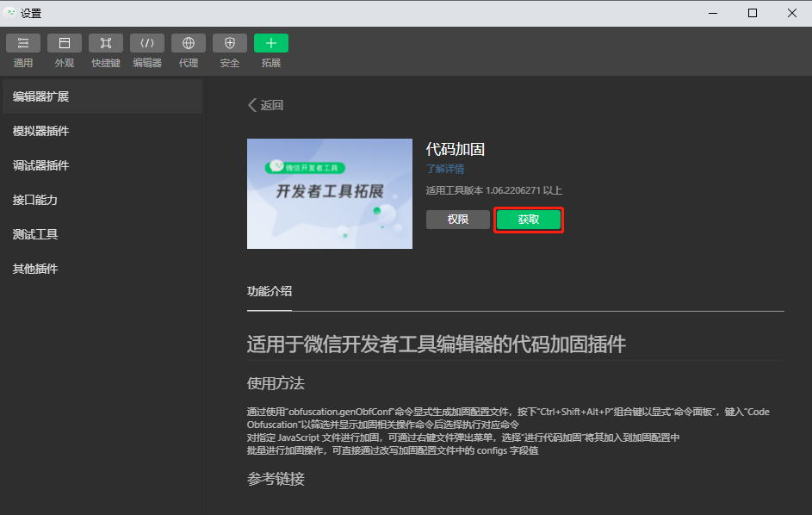Click the 适用工具版本 1.06.2206271 以上 text

(494, 190)
